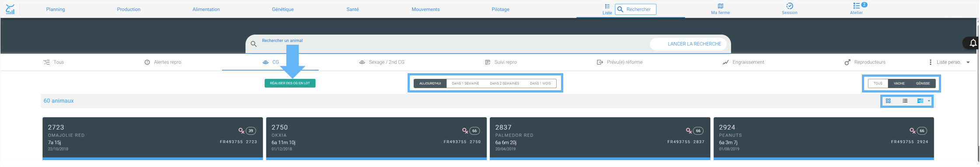Open animal card 2723 OMAJOLIE RED

point(153,138)
